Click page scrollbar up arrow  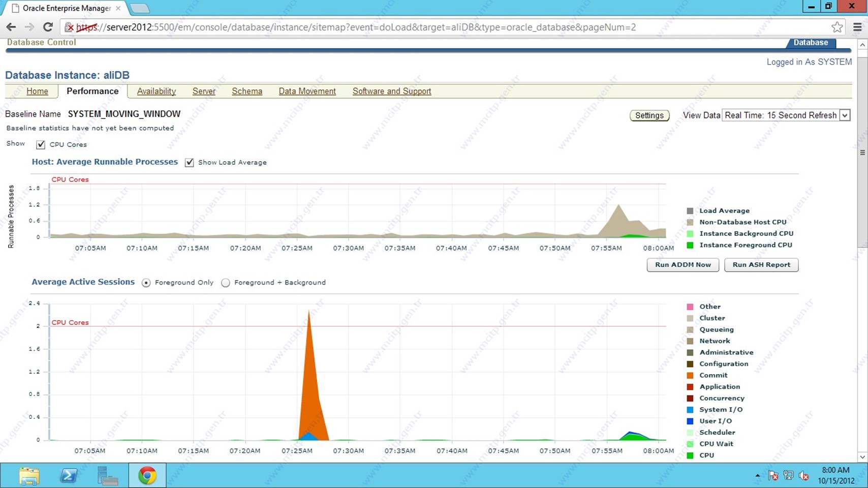(862, 45)
